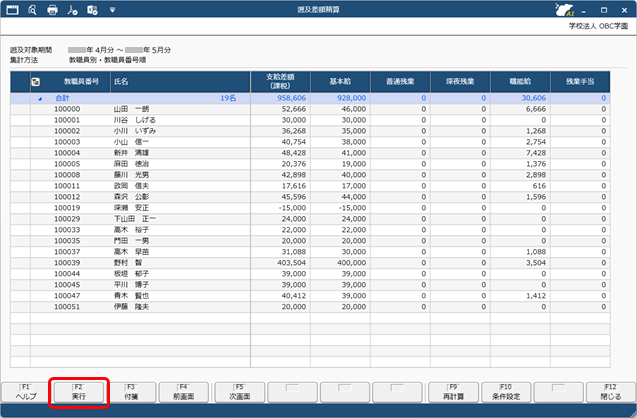Click the F1 ヘルプ button

(26, 392)
